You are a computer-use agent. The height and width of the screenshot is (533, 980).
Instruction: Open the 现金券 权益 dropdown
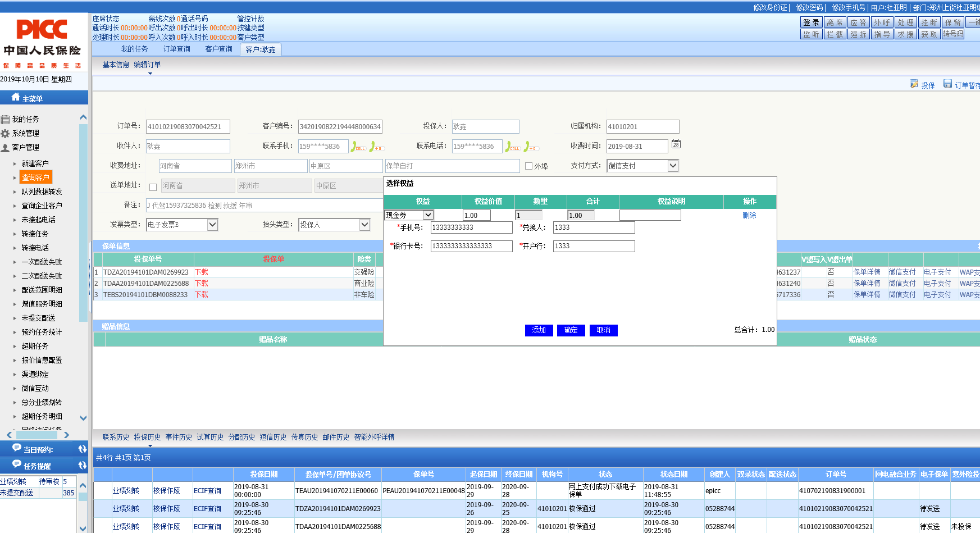point(428,215)
